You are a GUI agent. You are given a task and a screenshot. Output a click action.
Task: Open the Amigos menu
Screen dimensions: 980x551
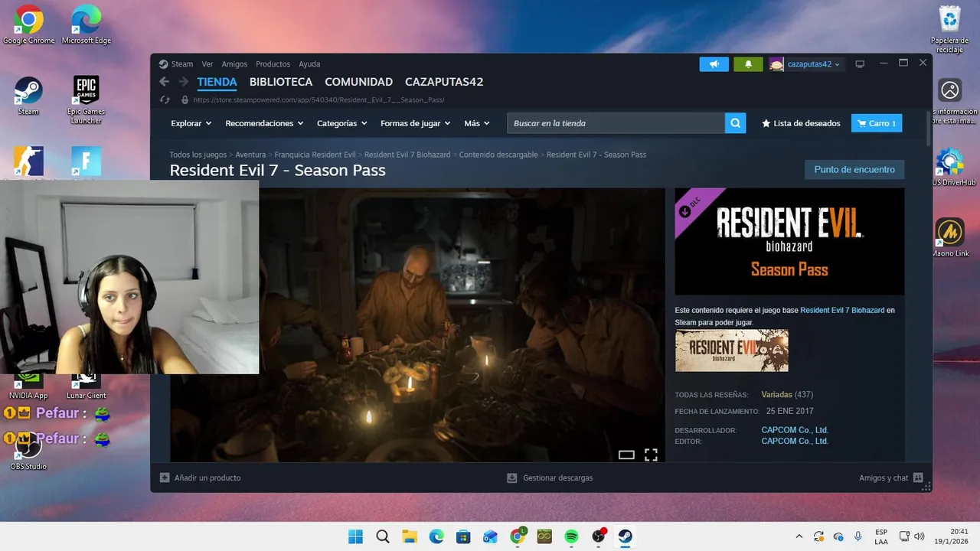pyautogui.click(x=234, y=64)
